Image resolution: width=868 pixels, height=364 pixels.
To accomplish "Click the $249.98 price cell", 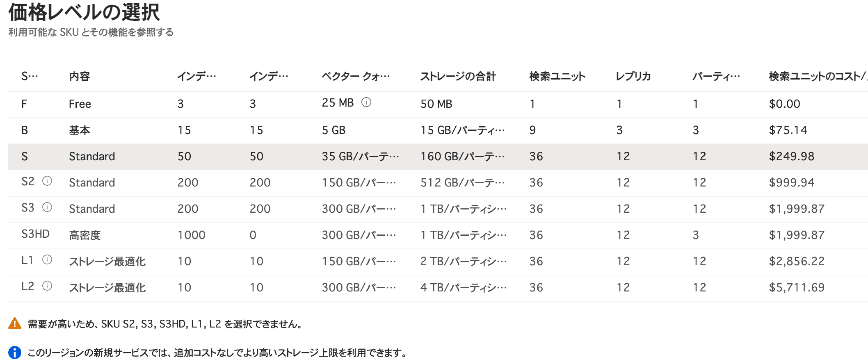I will (791, 157).
